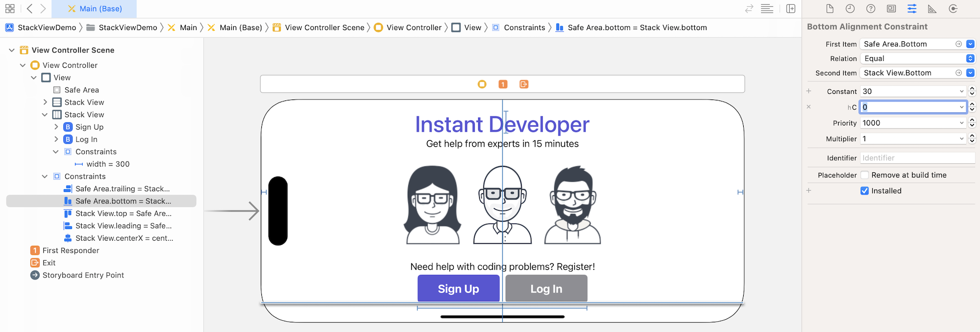The height and width of the screenshot is (332, 980).
Task: Show the Quick Help inspector
Action: [x=871, y=9]
